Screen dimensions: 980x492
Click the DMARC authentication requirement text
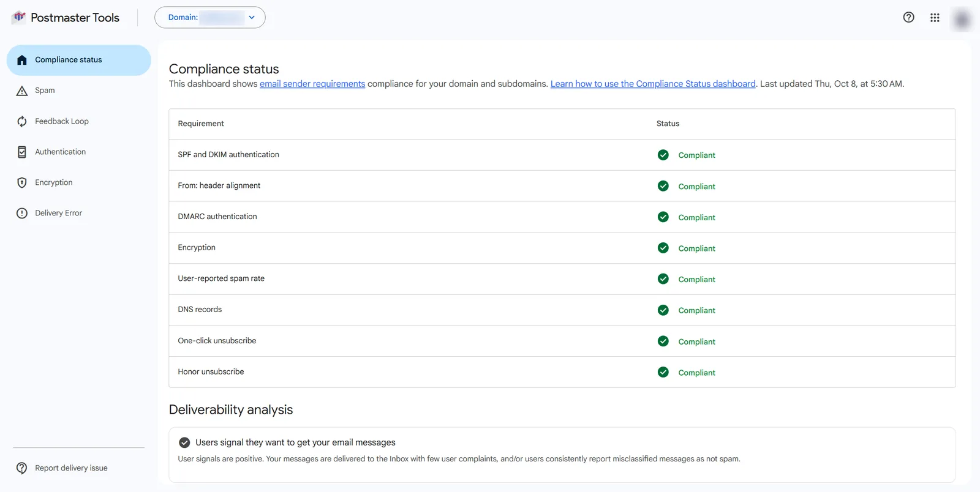(x=217, y=217)
